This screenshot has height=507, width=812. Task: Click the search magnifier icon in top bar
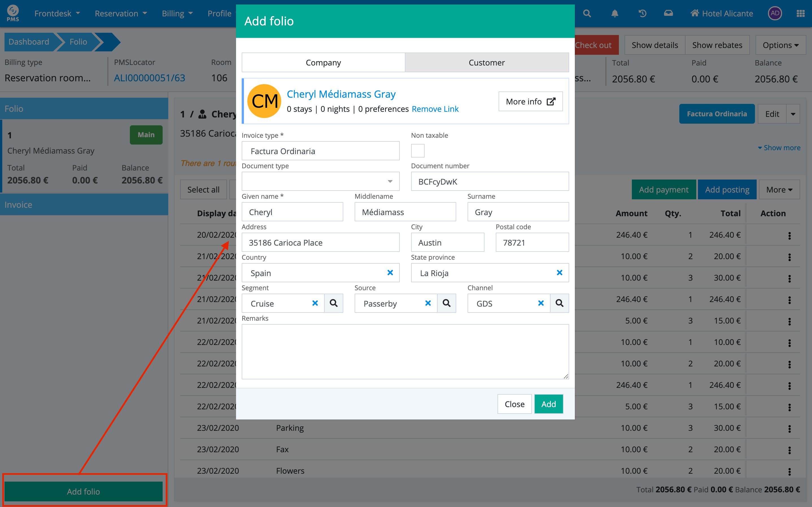[587, 14]
